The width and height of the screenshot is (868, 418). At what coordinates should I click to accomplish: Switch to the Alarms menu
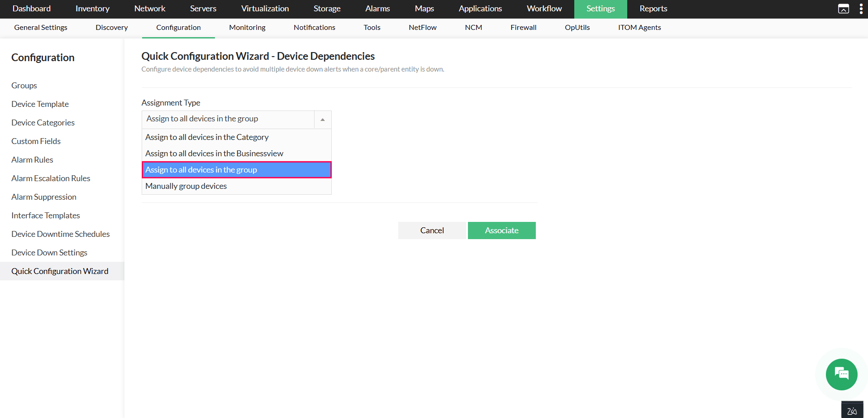[377, 9]
